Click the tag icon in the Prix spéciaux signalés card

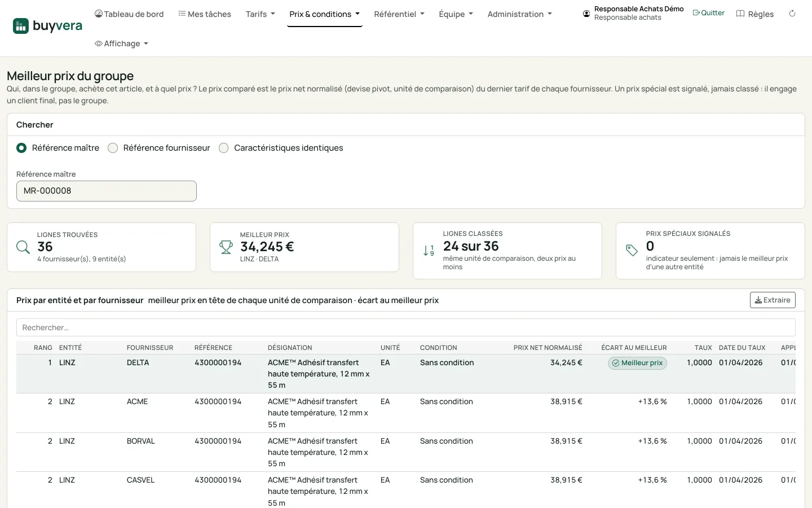(x=632, y=251)
